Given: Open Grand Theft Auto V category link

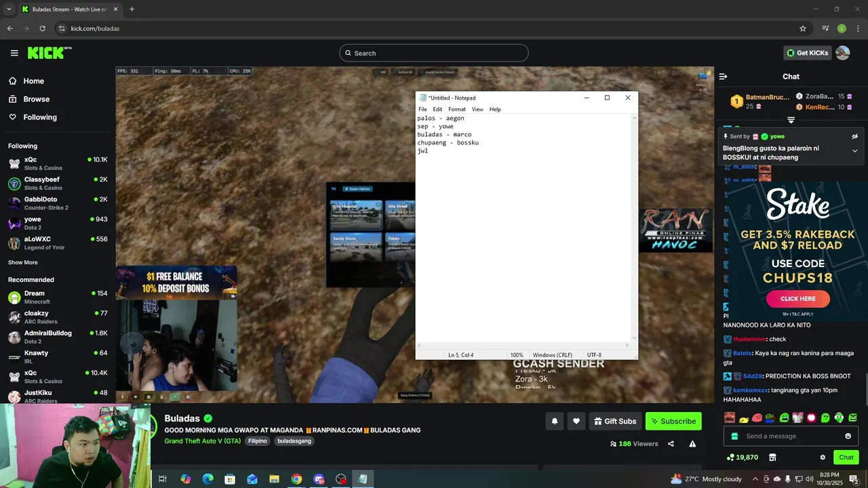Looking at the screenshot, I should pyautogui.click(x=202, y=441).
